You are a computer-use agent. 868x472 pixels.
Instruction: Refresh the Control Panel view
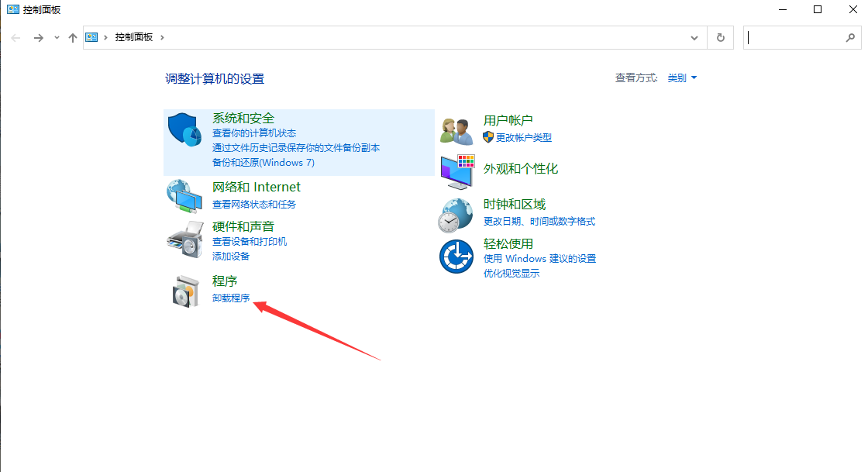[x=720, y=38]
